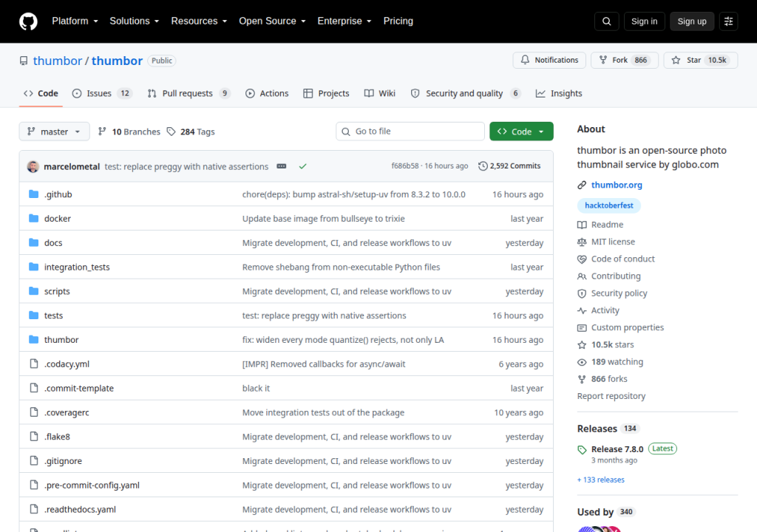Click the eye icon by 189 watching
This screenshot has width=757, height=532.
(x=582, y=361)
